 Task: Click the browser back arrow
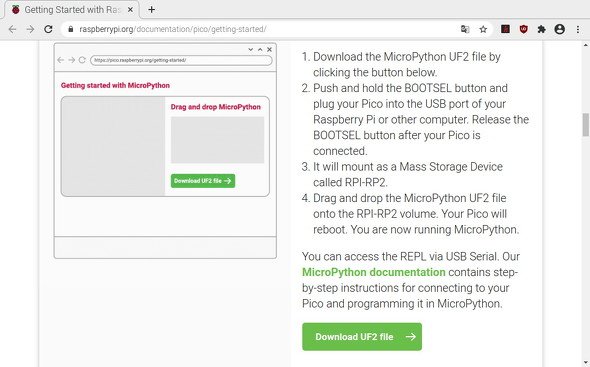(x=12, y=29)
